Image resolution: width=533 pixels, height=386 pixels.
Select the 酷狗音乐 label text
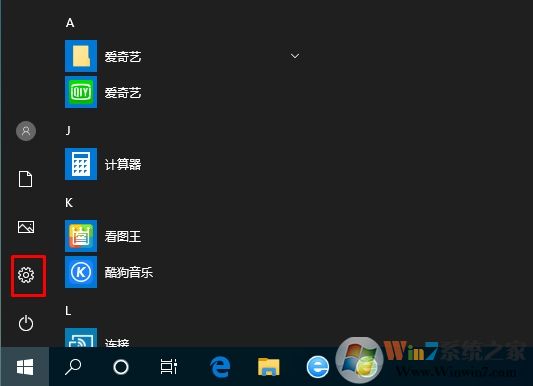coord(129,272)
